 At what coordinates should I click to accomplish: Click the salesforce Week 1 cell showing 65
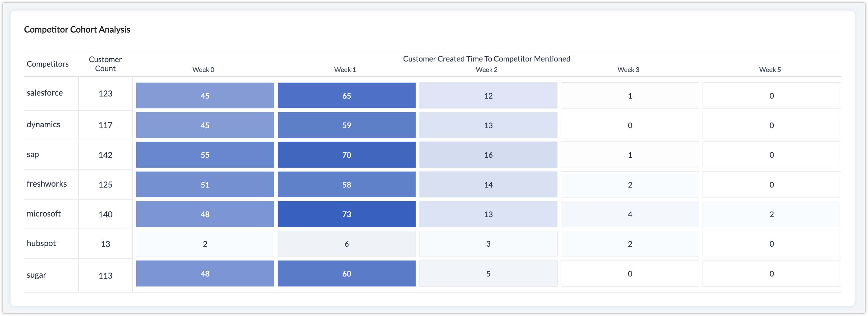(x=346, y=96)
